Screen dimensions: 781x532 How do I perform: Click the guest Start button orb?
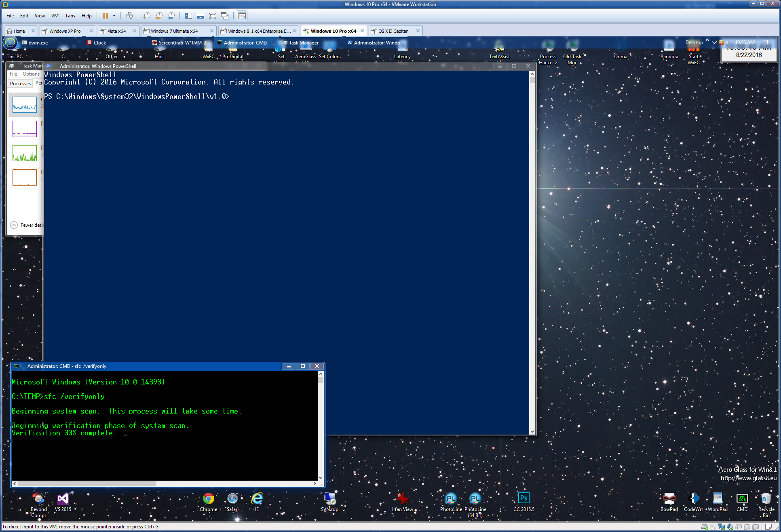10,42
